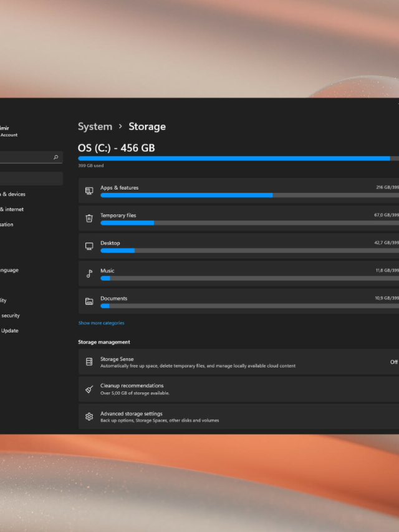399x532 pixels.
Task: Open Cleanup recommendations row
Action: [239, 389]
